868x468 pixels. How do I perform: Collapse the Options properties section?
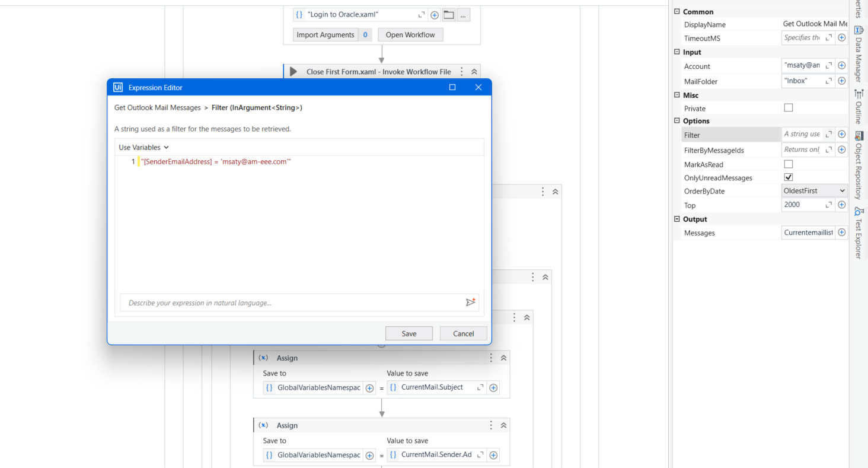677,121
